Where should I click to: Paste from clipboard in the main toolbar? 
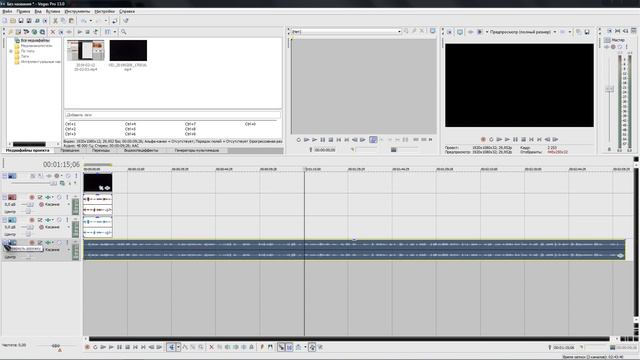tap(71, 21)
